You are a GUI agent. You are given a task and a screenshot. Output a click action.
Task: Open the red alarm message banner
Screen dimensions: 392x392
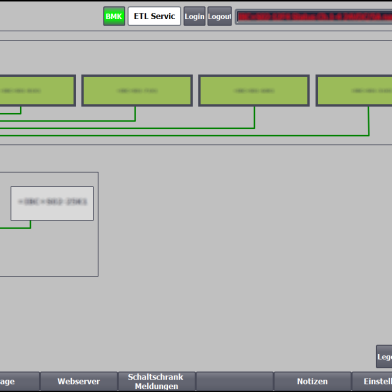click(314, 17)
